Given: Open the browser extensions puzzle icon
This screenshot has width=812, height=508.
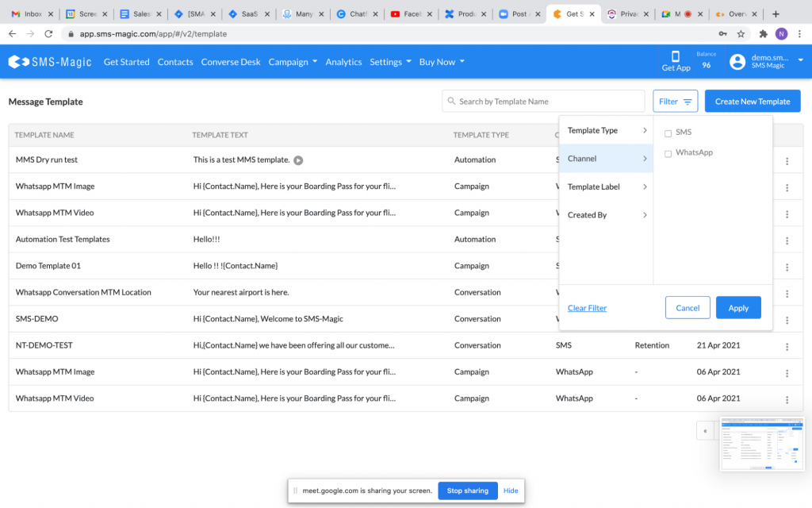Looking at the screenshot, I should click(x=763, y=33).
